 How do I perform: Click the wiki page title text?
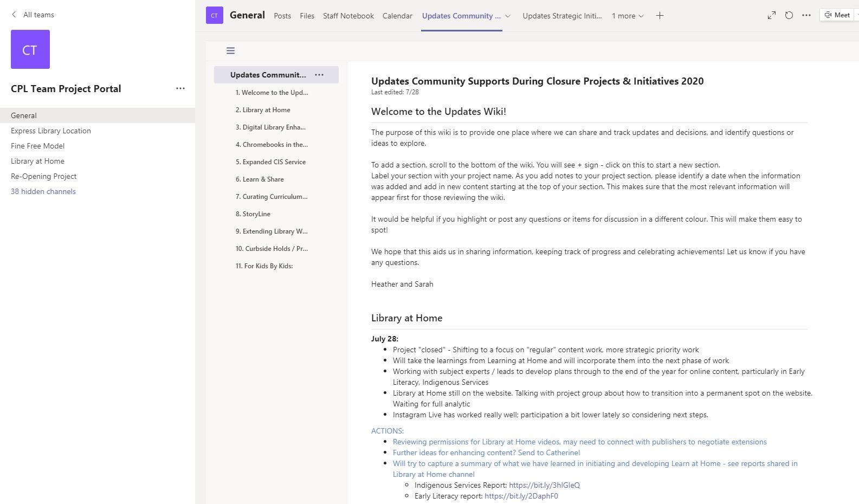[537, 81]
